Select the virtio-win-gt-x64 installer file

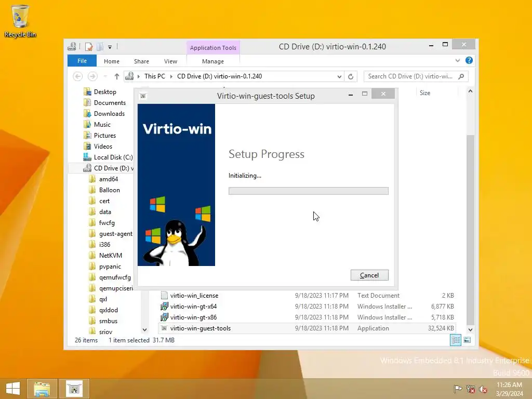(x=308, y=307)
